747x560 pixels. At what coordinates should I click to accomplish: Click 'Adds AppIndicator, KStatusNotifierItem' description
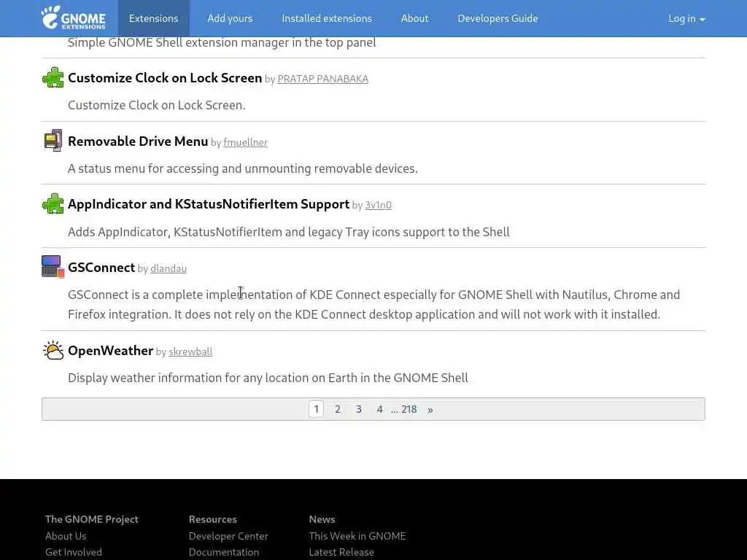click(x=289, y=232)
